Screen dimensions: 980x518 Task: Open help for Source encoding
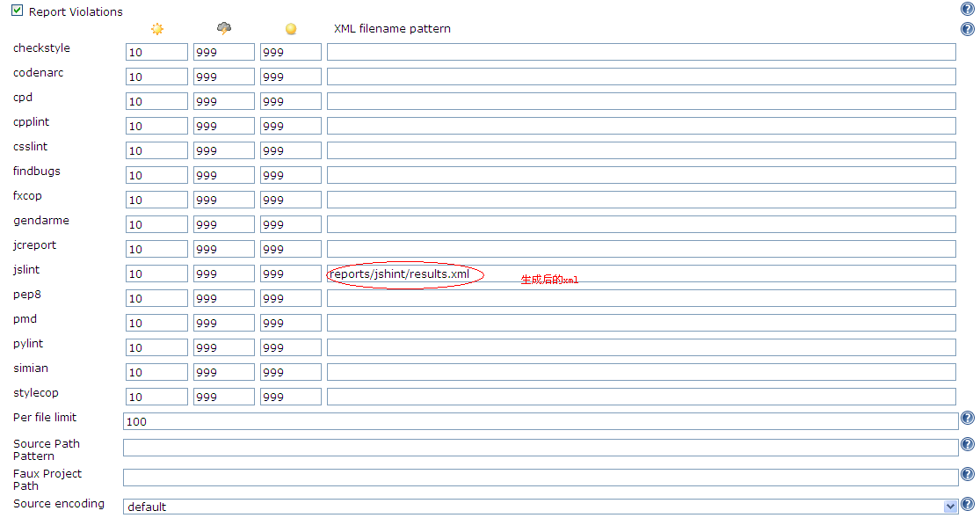tap(967, 504)
